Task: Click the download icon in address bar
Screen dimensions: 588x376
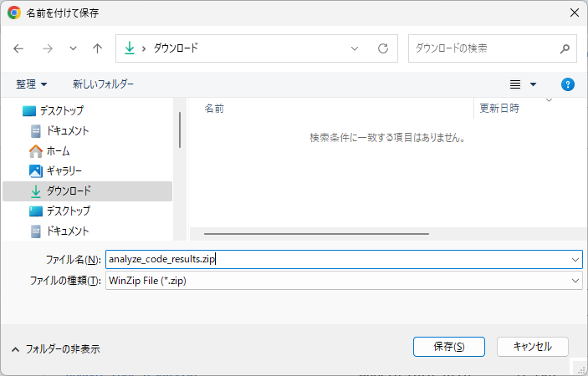Action: 130,48
